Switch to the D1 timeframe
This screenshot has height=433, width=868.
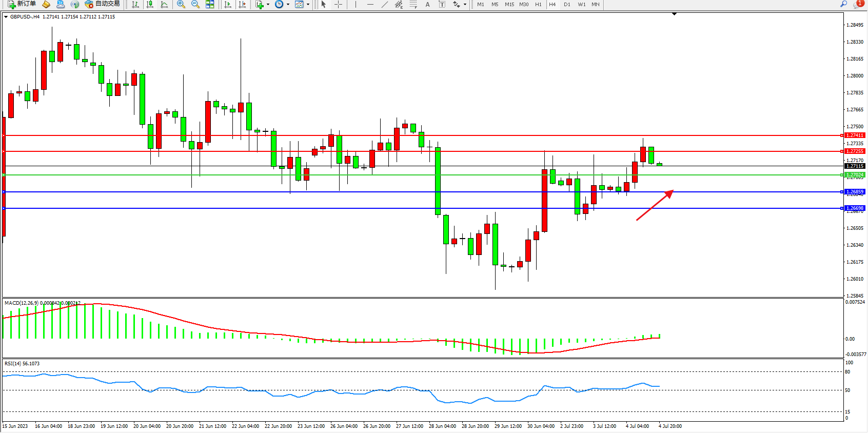[x=567, y=4]
